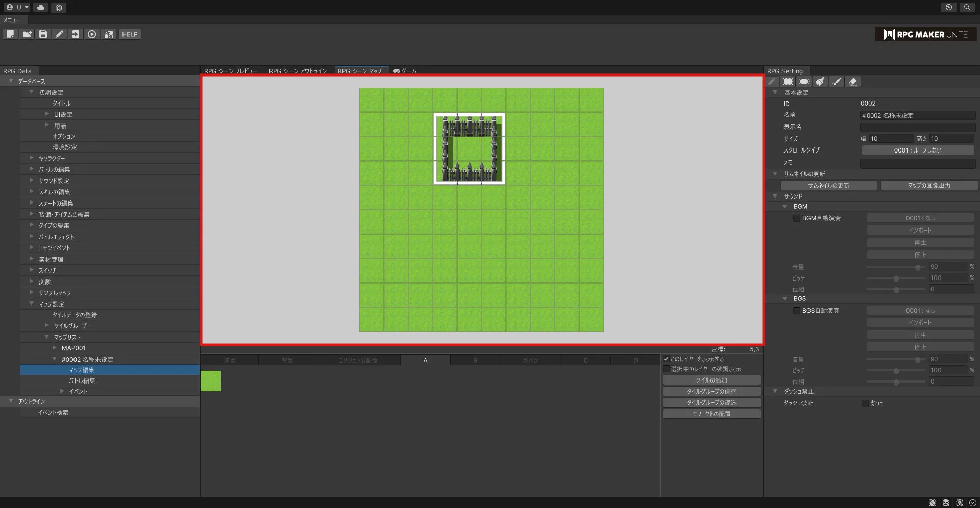Click the マップの画像出力 button
Viewport: 980px width, 508px height.
pos(928,185)
